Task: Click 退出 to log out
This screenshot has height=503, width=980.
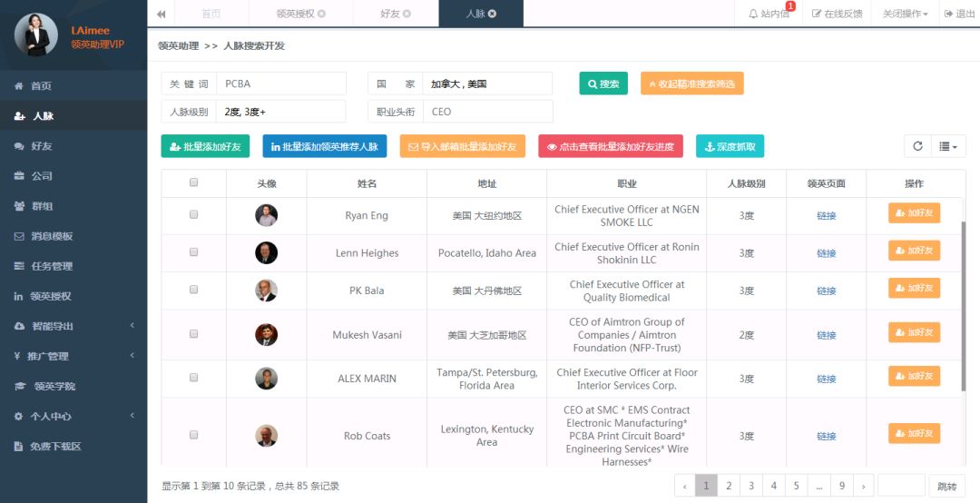Action: coord(959,14)
